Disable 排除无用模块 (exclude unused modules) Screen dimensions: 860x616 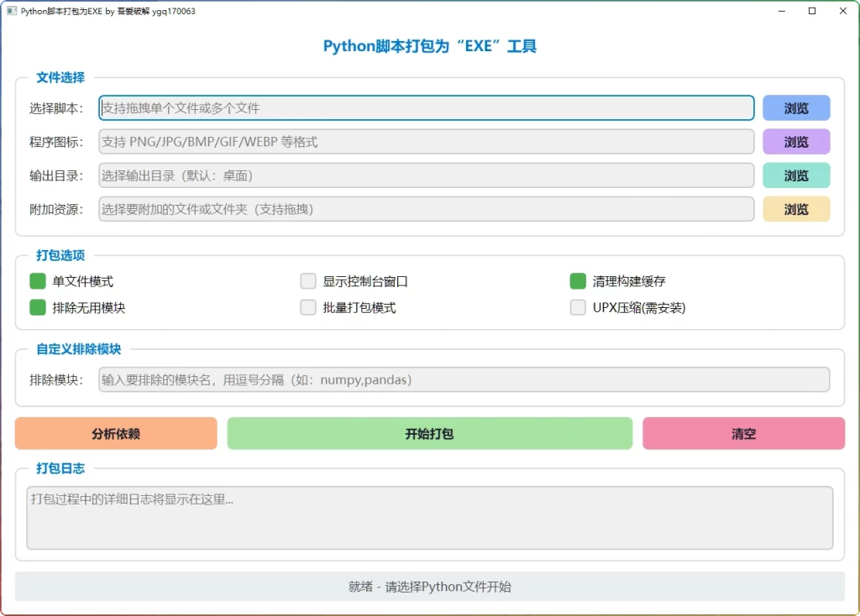tap(37, 307)
